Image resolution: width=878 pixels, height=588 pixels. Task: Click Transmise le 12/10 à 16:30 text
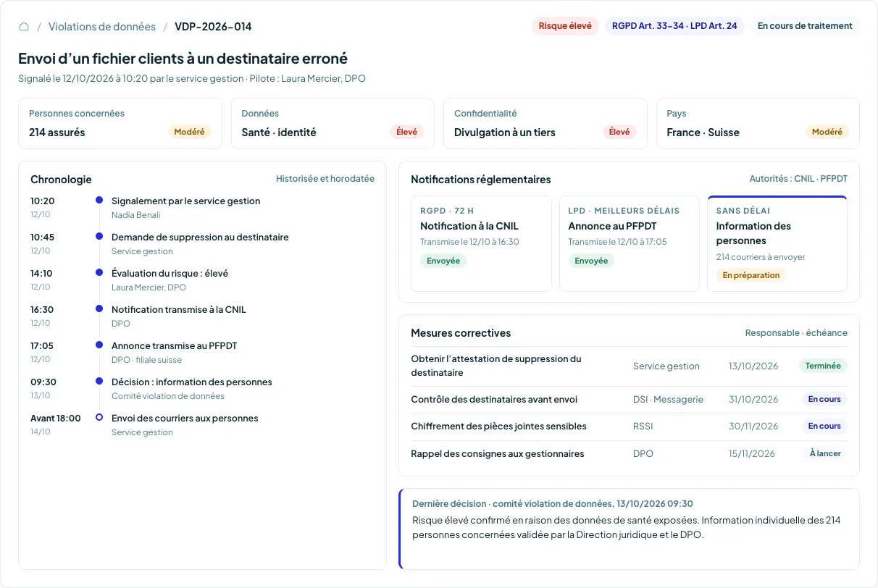(x=469, y=242)
